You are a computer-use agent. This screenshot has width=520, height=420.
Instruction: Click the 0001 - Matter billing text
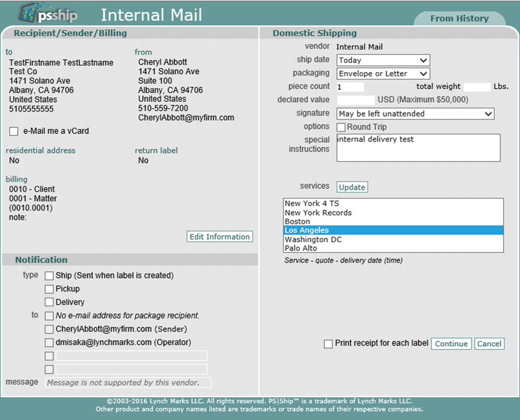[33, 199]
